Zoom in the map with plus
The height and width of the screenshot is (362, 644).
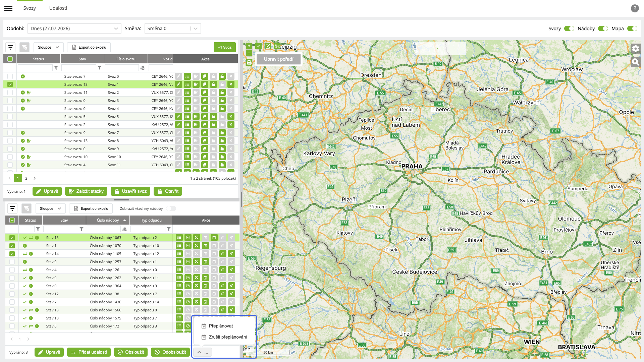pyautogui.click(x=249, y=46)
